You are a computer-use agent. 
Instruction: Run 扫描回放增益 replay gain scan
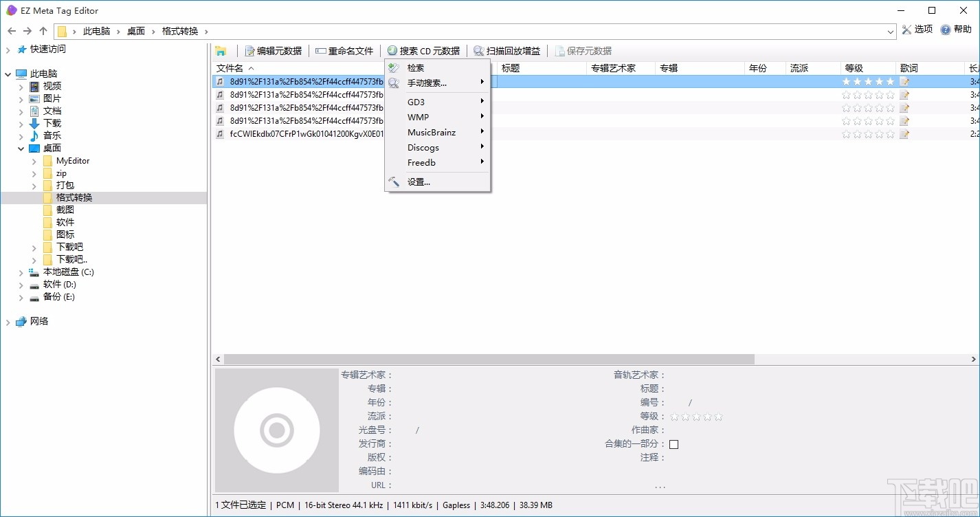(x=506, y=50)
